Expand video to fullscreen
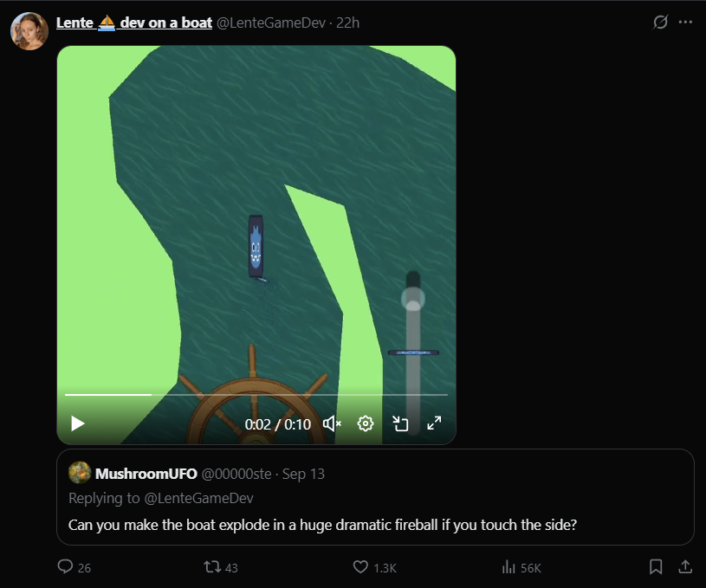706x588 pixels. point(434,423)
